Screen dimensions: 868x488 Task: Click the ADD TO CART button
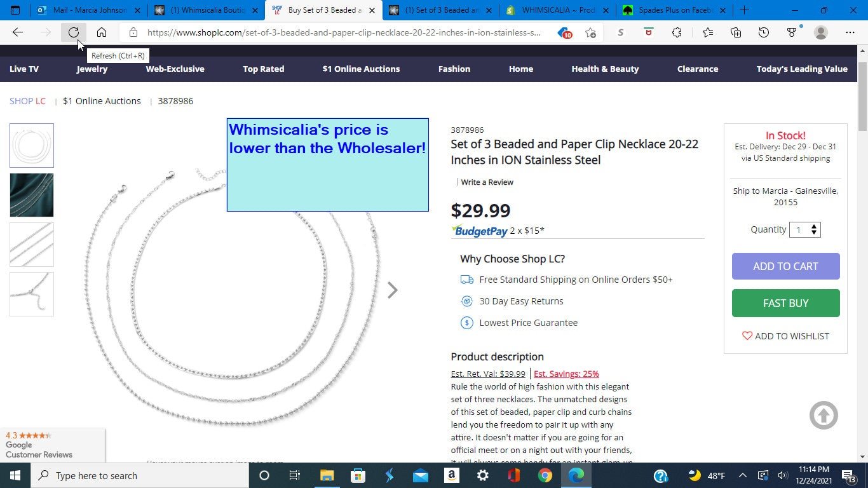click(x=785, y=266)
